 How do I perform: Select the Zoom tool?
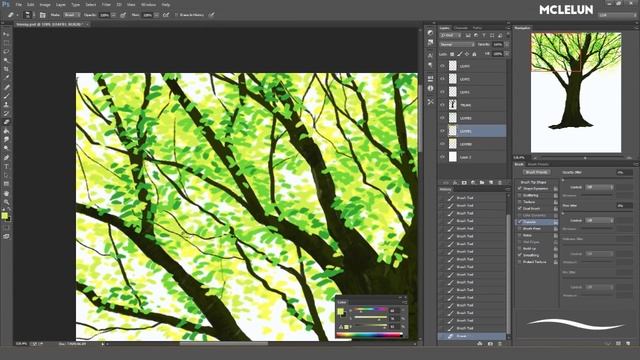[6, 202]
